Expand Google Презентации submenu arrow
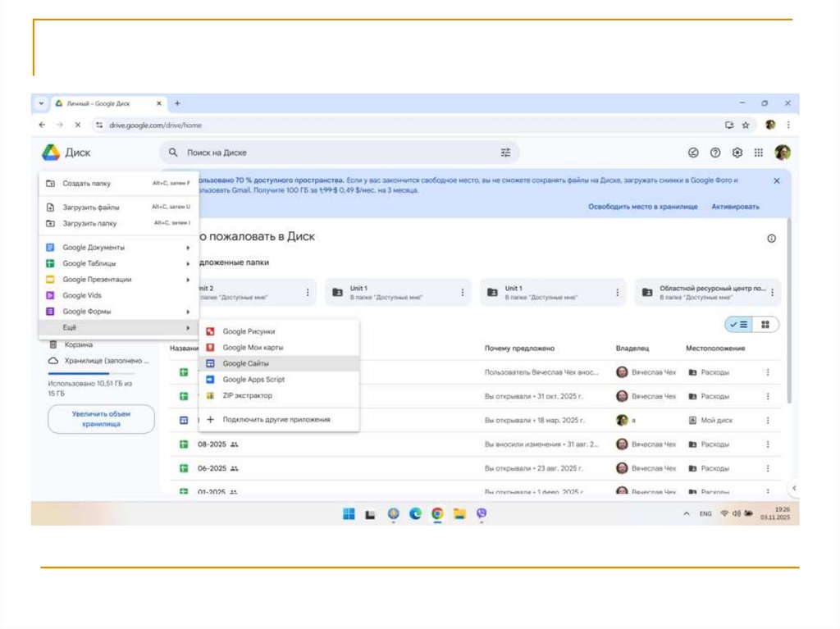This screenshot has height=629, width=840. coord(188,280)
